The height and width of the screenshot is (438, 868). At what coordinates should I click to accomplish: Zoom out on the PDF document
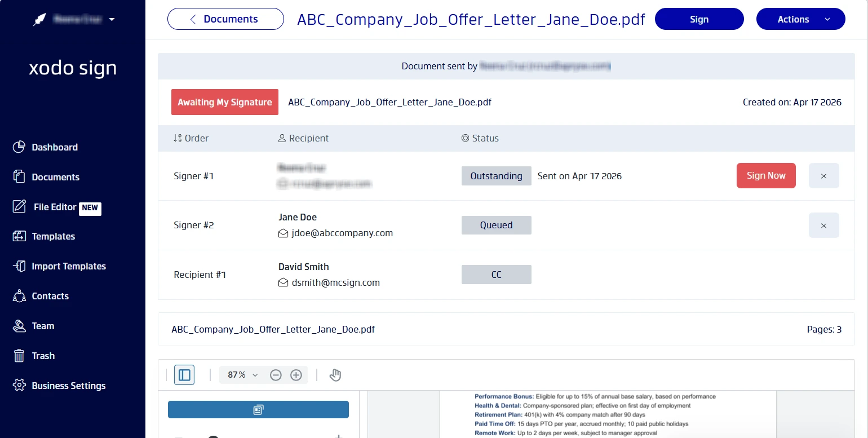click(276, 374)
